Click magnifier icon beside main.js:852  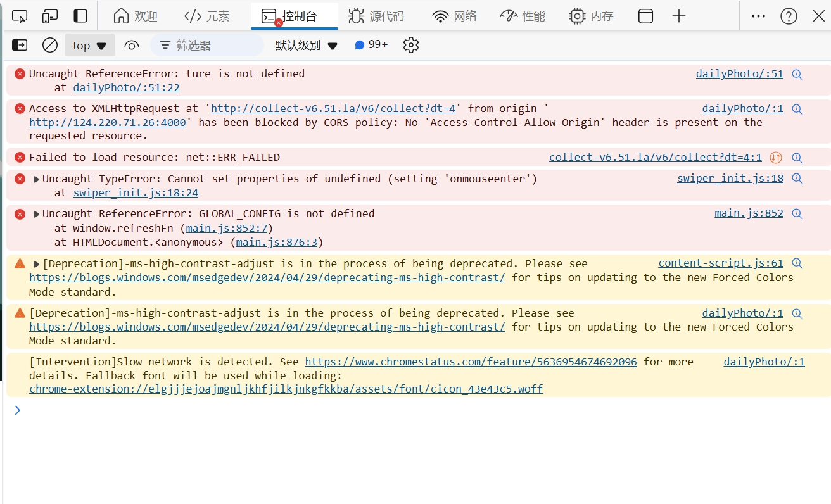tap(797, 214)
